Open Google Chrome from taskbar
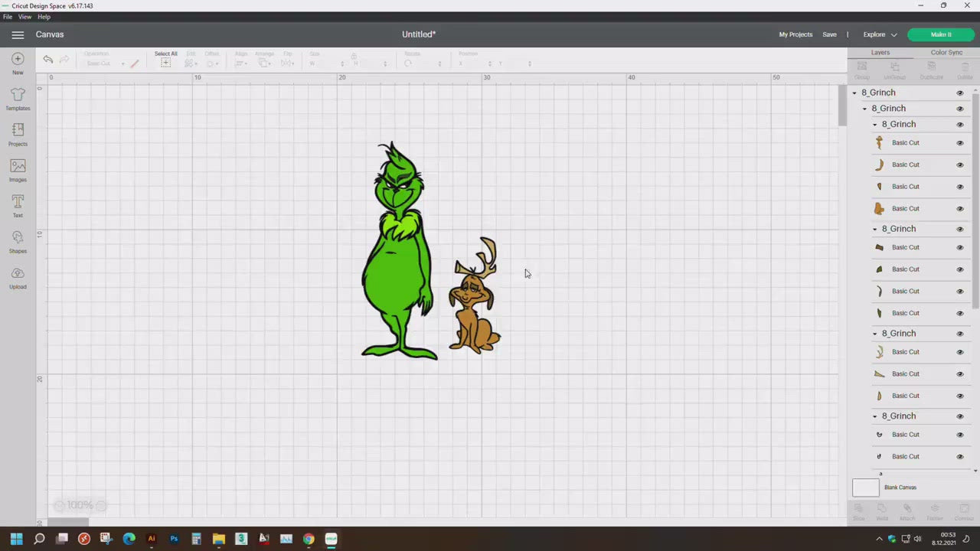Image resolution: width=980 pixels, height=551 pixels. (x=309, y=539)
